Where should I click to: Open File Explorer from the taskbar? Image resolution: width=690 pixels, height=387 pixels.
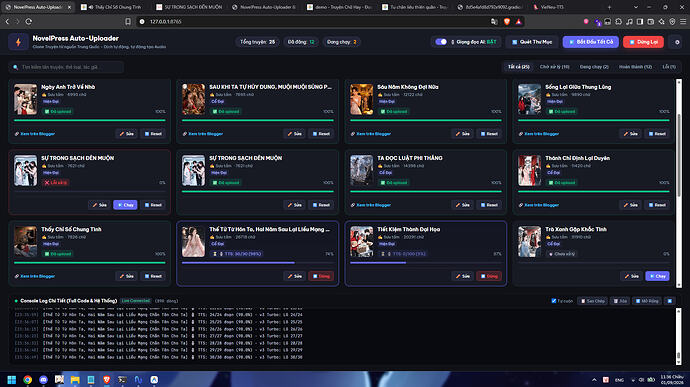coord(75,380)
